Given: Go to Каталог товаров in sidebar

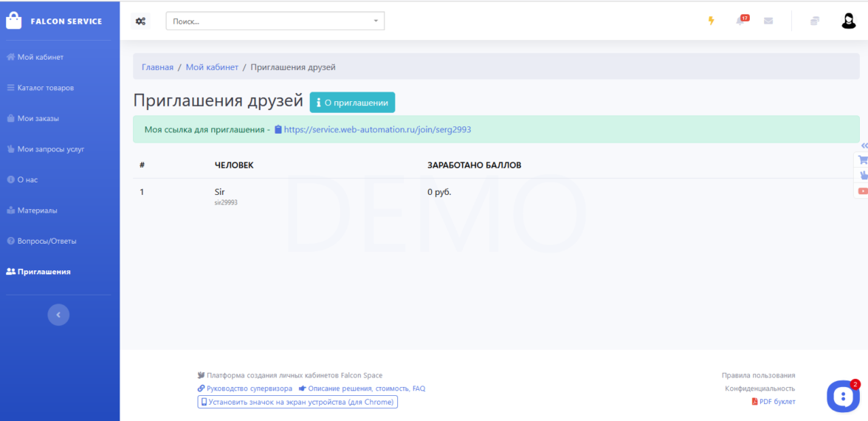Looking at the screenshot, I should click(45, 88).
